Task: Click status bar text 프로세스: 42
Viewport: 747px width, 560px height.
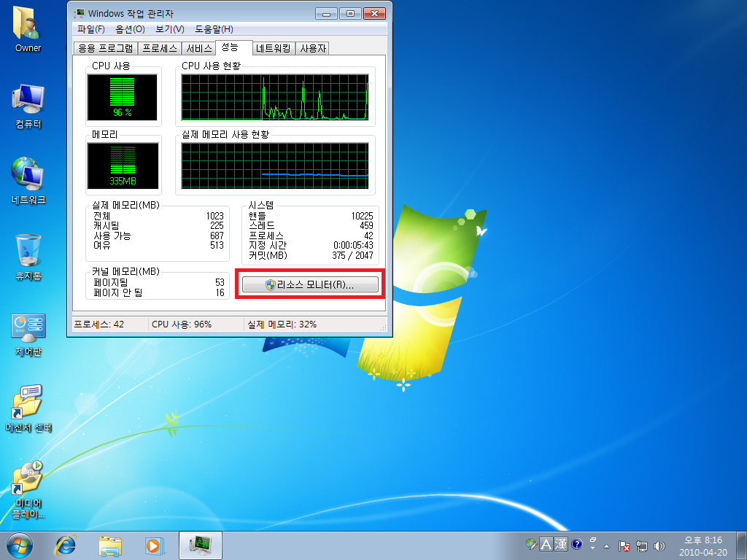Action: click(98, 324)
